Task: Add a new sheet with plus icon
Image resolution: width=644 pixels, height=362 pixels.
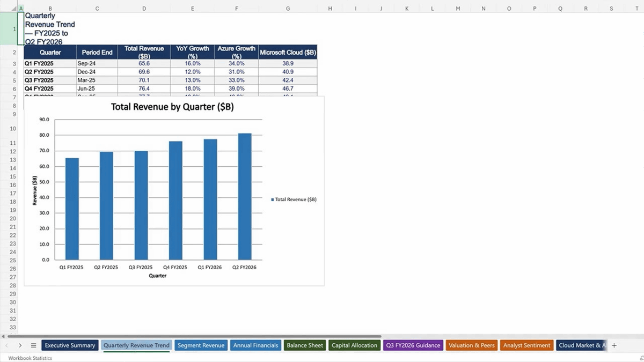Action: pos(614,345)
